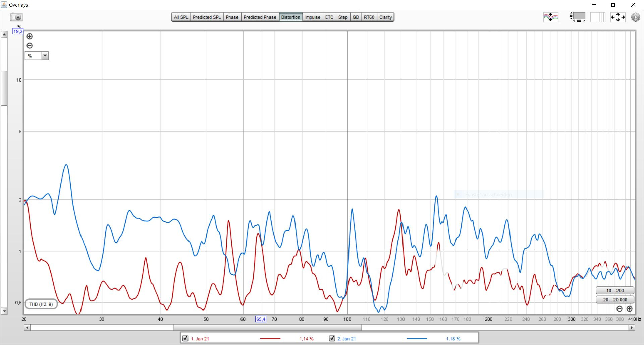Set frequency range with the 10 .. 200 button
The width and height of the screenshot is (644, 345).
click(615, 290)
